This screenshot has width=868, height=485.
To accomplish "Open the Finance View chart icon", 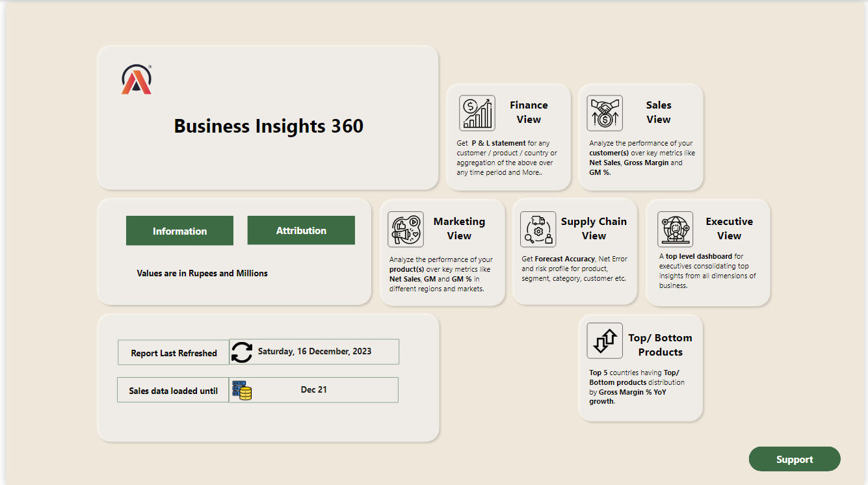I will [x=477, y=113].
